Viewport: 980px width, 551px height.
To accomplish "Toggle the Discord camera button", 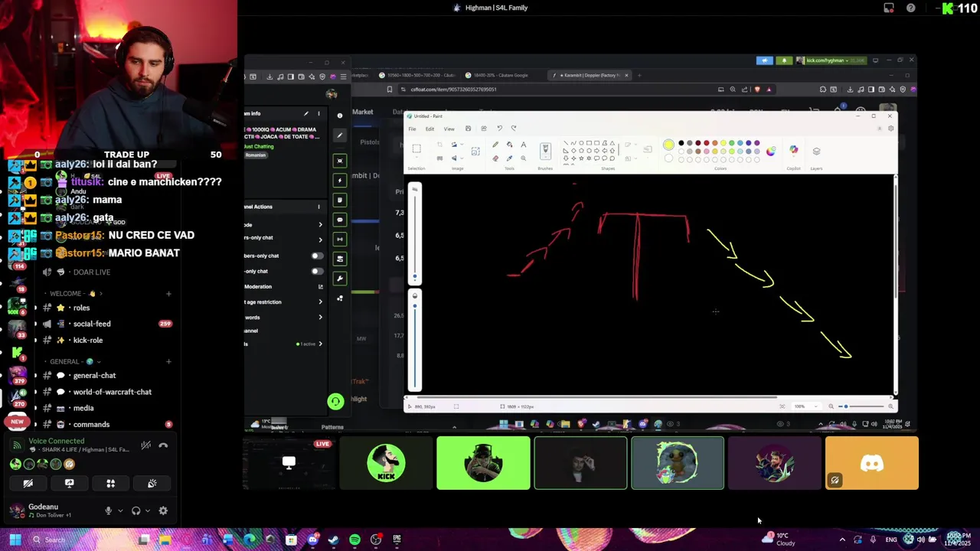I will pyautogui.click(x=28, y=484).
